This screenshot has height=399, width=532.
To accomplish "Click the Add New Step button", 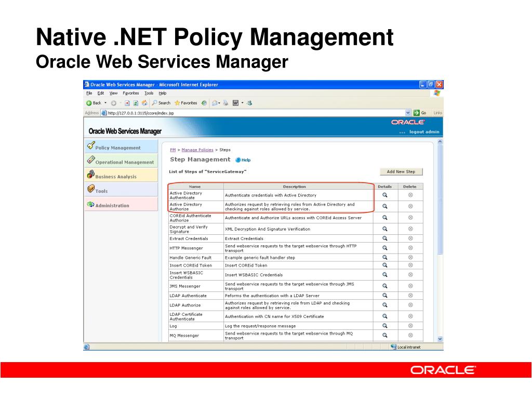I will point(401,171).
